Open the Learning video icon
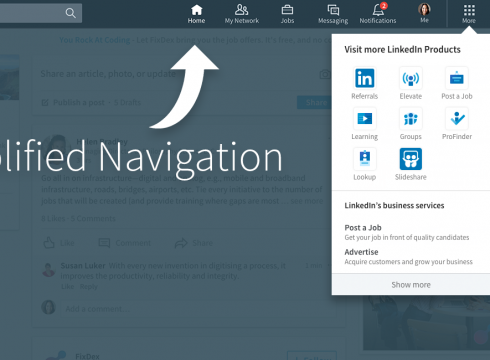The height and width of the screenshot is (360, 490). point(364,118)
